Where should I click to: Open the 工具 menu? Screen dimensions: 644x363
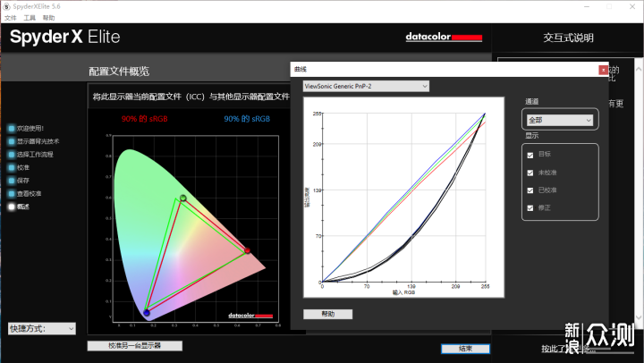[x=30, y=18]
